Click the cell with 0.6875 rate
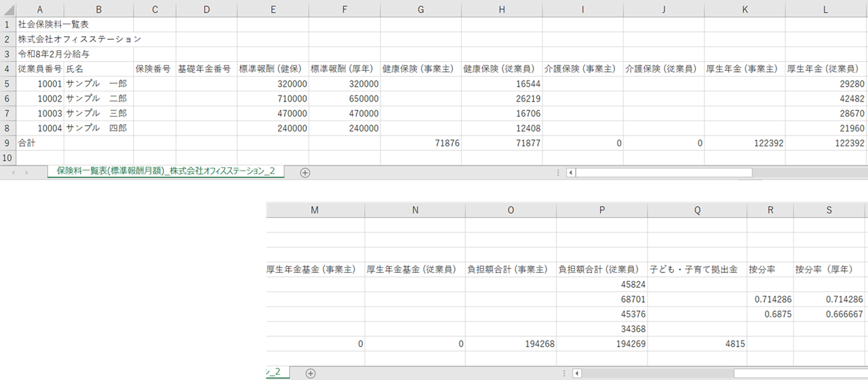The height and width of the screenshot is (380, 868). click(770, 314)
